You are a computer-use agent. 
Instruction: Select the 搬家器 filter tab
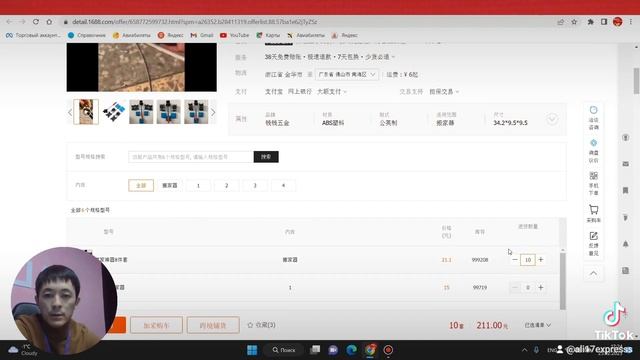[170, 185]
